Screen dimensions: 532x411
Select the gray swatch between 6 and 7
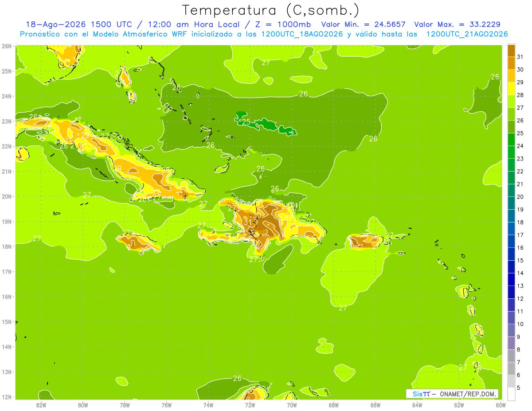[x=511, y=368]
